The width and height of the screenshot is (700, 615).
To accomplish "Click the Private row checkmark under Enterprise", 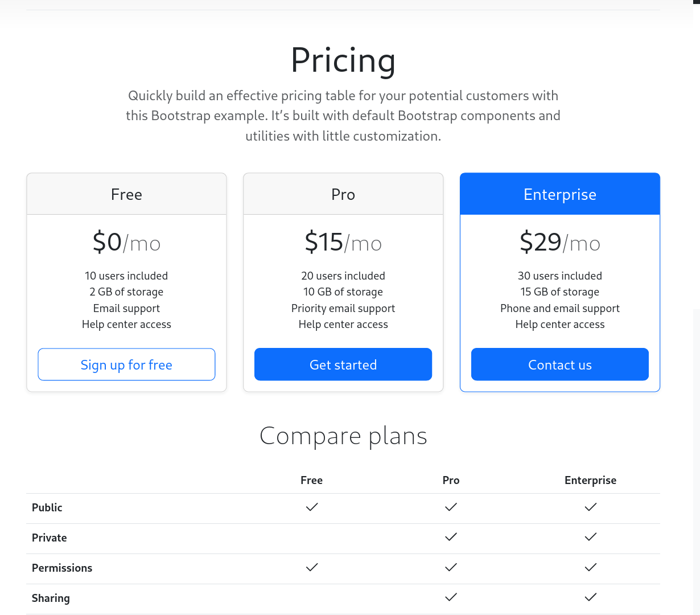I will coord(591,537).
